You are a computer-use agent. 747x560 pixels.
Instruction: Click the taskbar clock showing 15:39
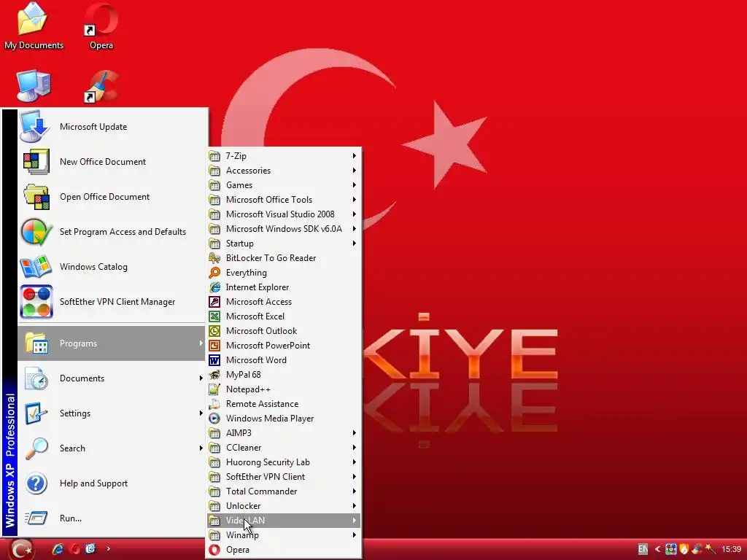click(x=731, y=549)
